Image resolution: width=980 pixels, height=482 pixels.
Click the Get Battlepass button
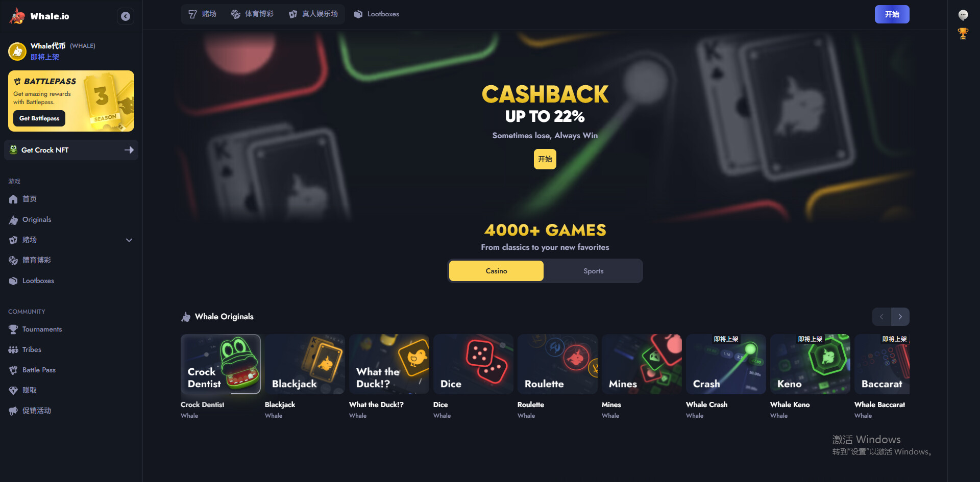[39, 118]
